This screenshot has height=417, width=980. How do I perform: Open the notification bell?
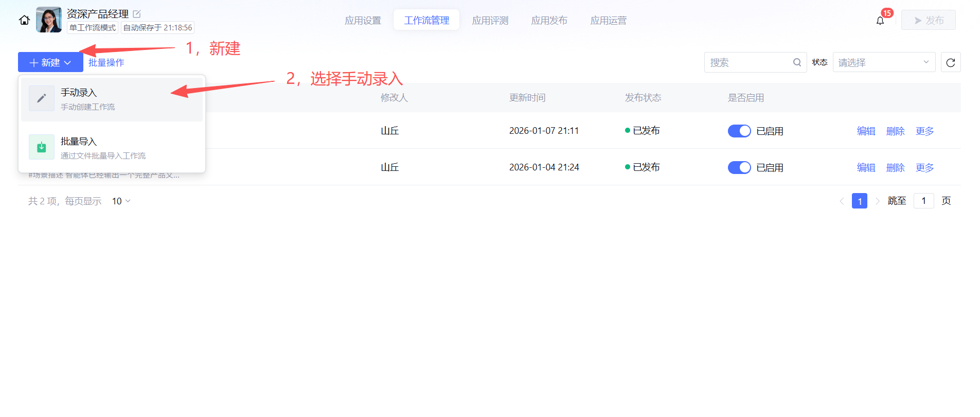(x=880, y=21)
